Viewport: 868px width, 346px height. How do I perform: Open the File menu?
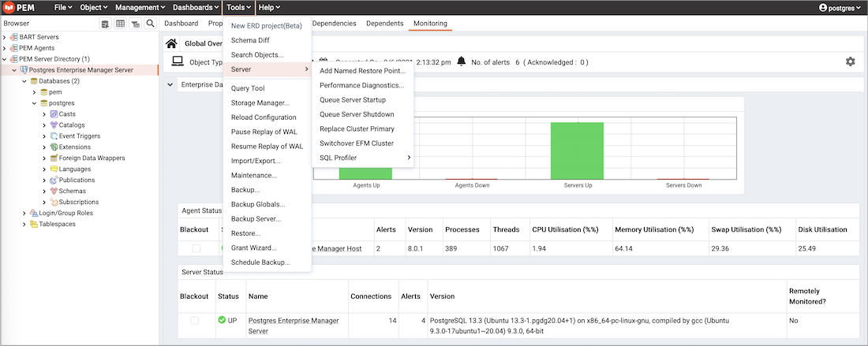[x=63, y=8]
